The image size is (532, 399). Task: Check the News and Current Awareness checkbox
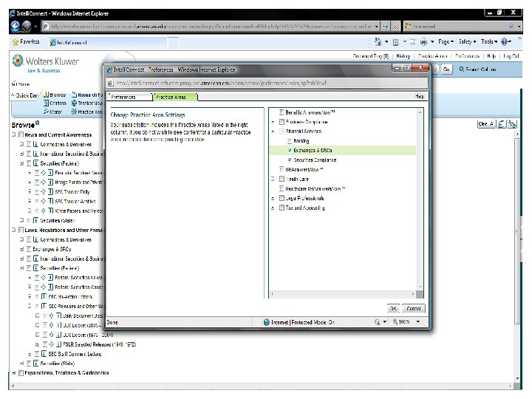(x=21, y=134)
